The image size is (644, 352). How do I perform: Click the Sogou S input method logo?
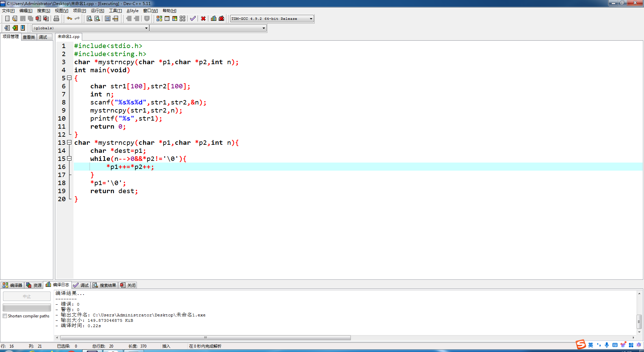pyautogui.click(x=581, y=345)
